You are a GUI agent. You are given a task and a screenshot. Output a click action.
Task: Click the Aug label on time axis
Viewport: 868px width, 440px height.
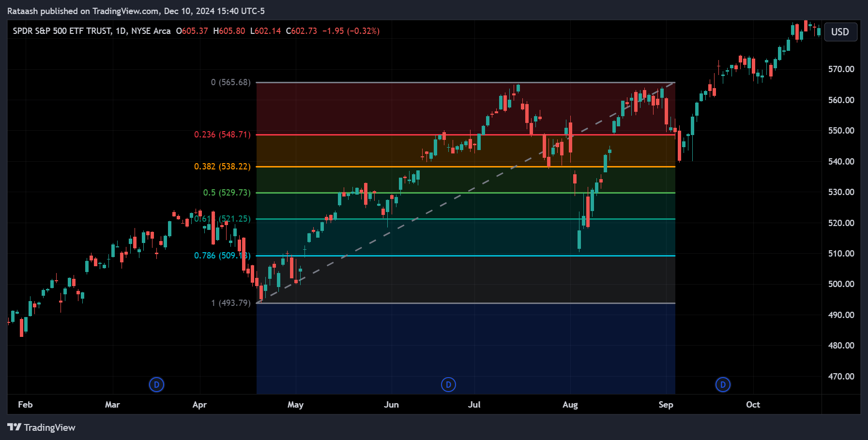tap(570, 405)
